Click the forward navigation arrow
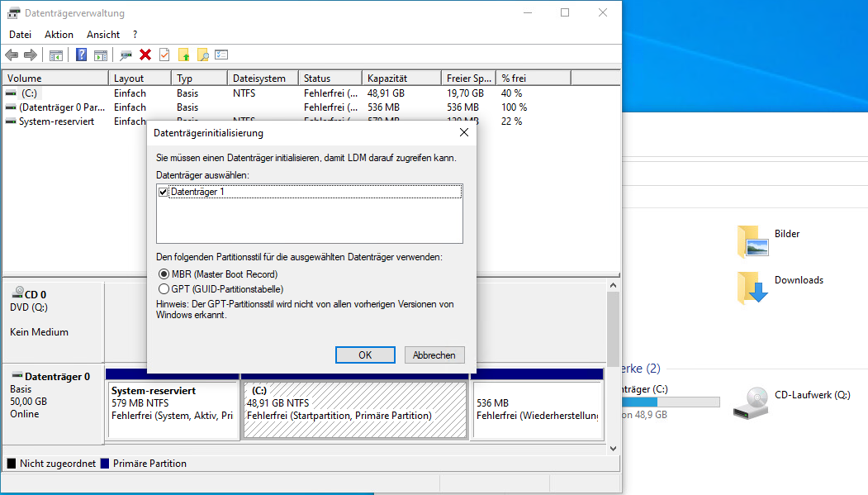Image resolution: width=868 pixels, height=495 pixels. (x=31, y=55)
